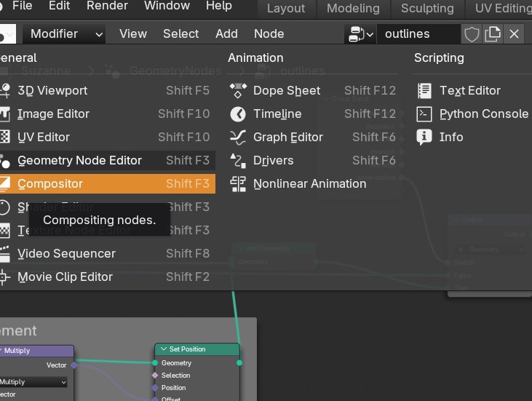The height and width of the screenshot is (401, 532).
Task: Click the Set Position Selection input socket
Action: (x=155, y=376)
